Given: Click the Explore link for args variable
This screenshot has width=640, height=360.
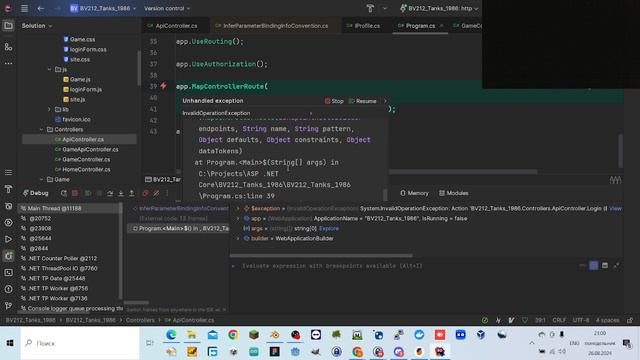Looking at the screenshot, I should tap(329, 229).
